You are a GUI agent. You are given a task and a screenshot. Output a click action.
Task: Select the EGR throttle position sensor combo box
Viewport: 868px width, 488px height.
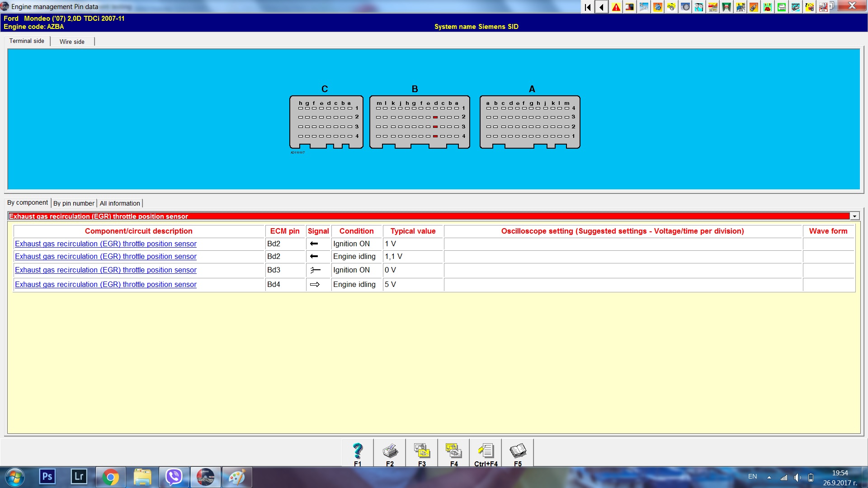point(429,216)
